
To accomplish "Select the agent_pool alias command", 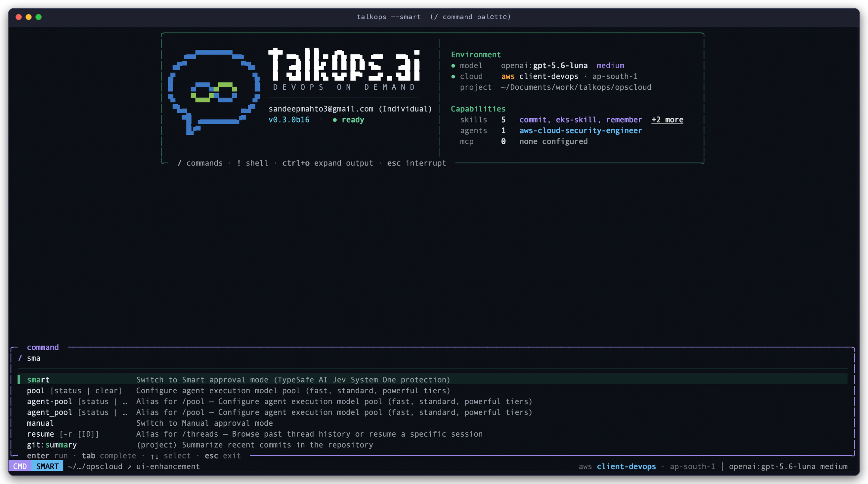I will click(433, 412).
